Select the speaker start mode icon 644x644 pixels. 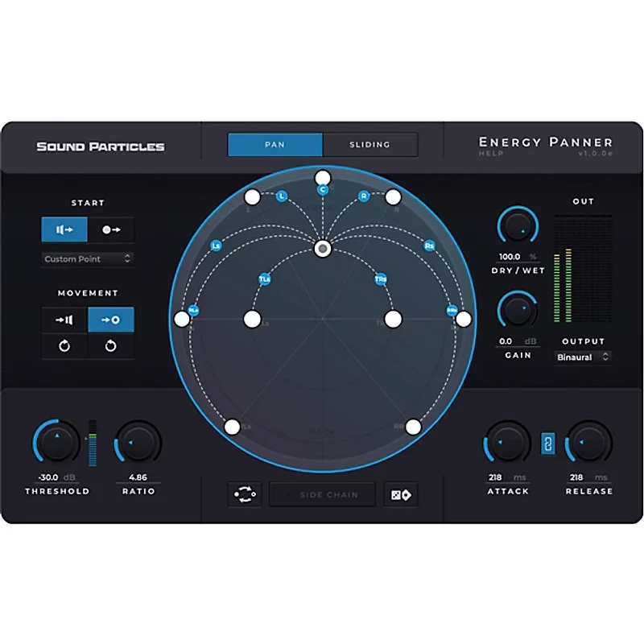click(x=63, y=229)
